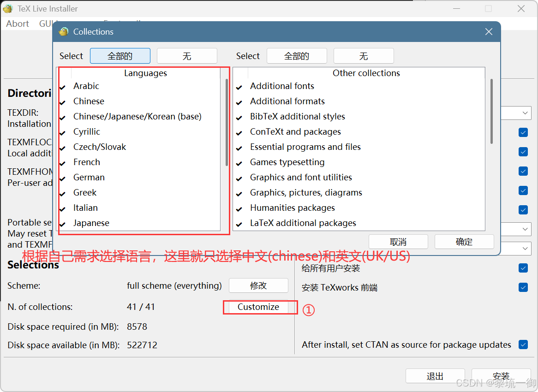Open the Abort menu
538x392 pixels.
pyautogui.click(x=18, y=24)
